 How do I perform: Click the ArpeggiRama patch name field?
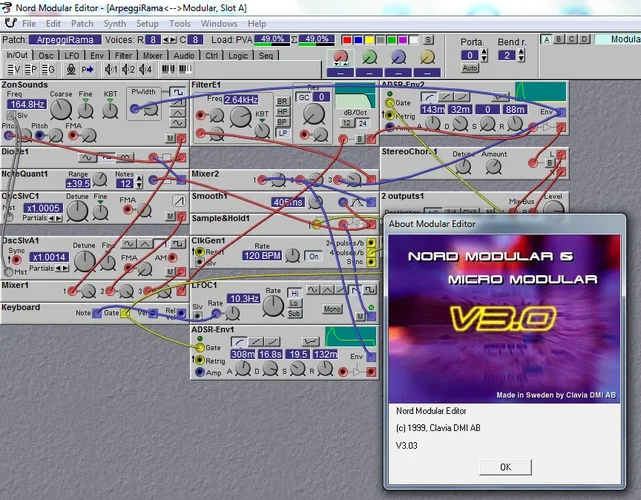pyautogui.click(x=65, y=40)
